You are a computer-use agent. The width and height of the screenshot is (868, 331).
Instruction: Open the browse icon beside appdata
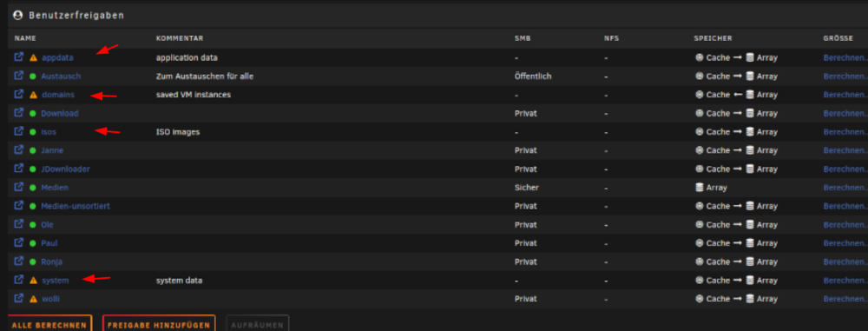click(x=19, y=56)
